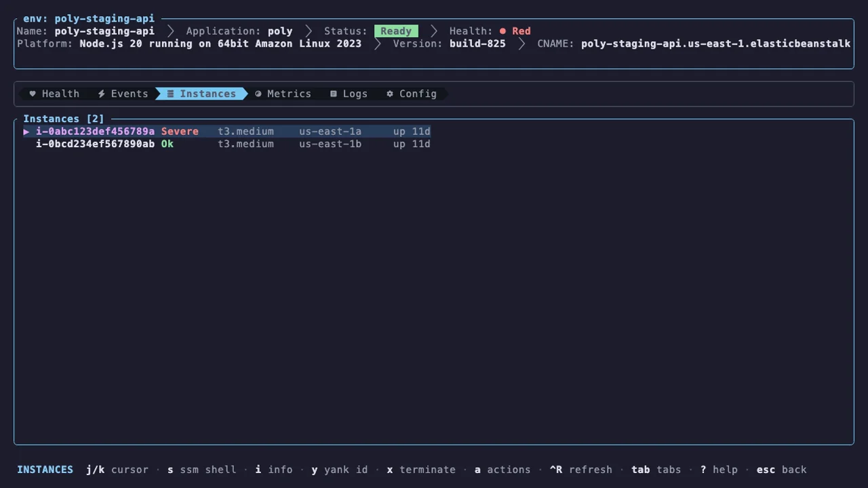Image resolution: width=868 pixels, height=488 pixels.
Task: Click the 'esc back' footer hint
Action: 782,470
